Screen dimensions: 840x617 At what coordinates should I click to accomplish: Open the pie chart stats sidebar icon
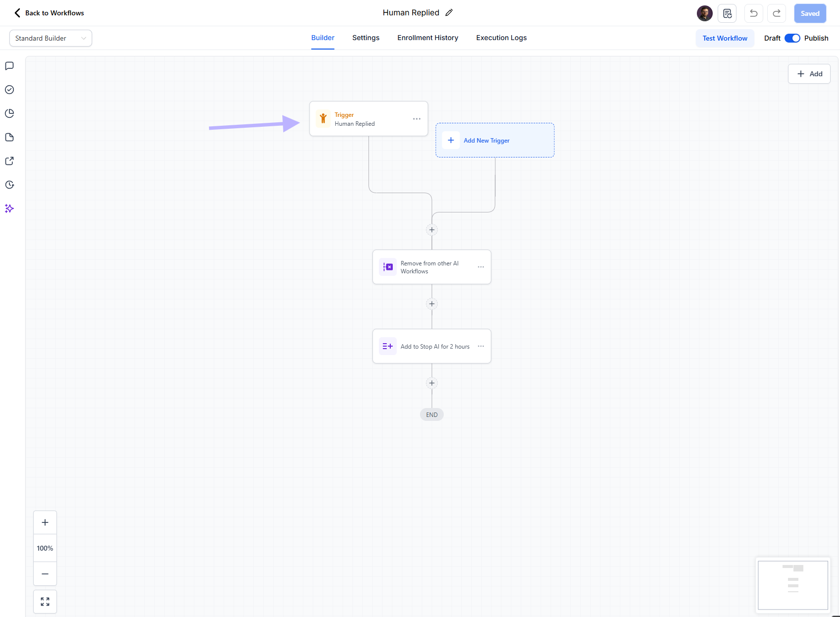click(x=9, y=113)
